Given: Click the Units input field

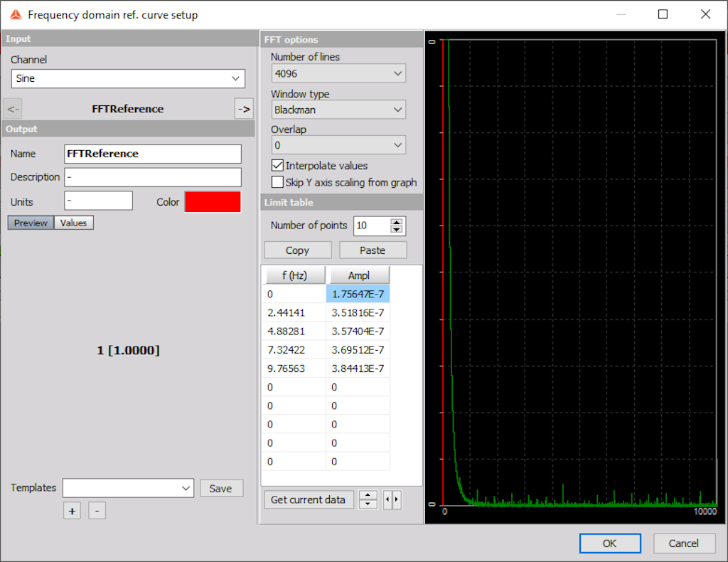Looking at the screenshot, I should (x=98, y=201).
